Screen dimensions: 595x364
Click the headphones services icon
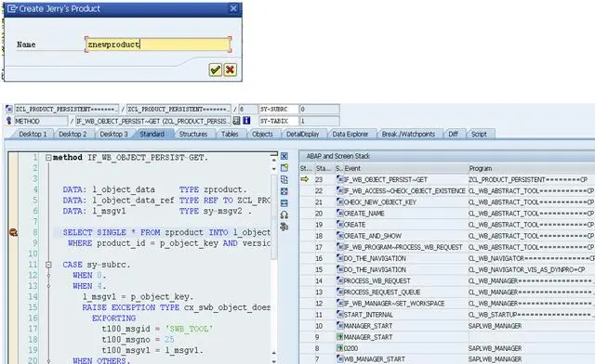point(284,215)
